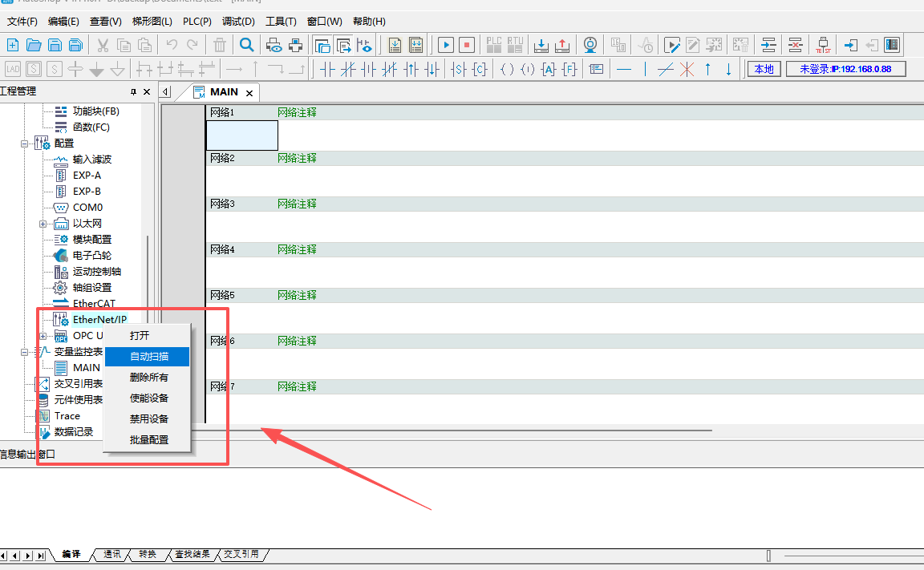Draw a horizontal line in ladder
924x570 pixels.
624,70
